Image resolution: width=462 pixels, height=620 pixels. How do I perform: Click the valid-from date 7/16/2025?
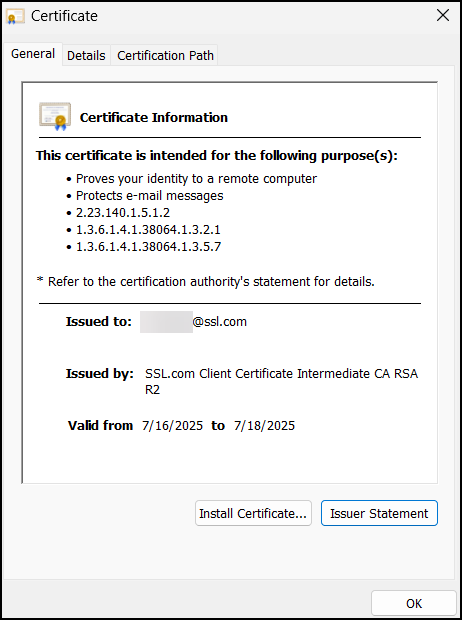[172, 425]
